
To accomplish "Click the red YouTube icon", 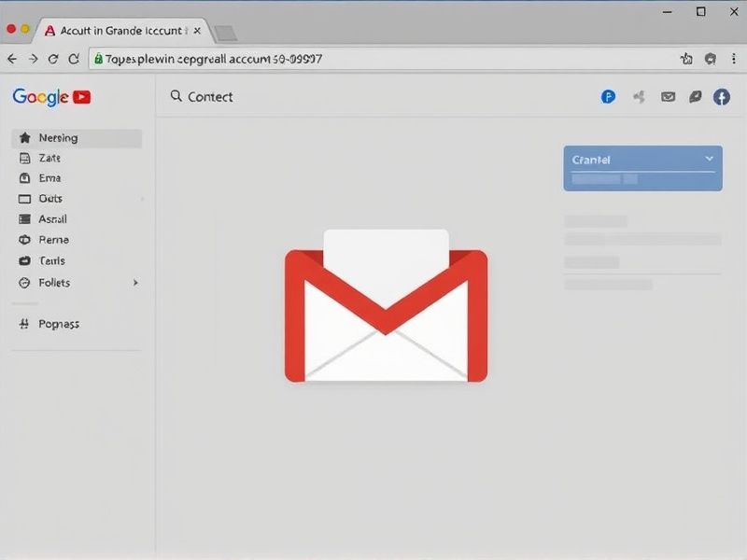I will tap(81, 97).
